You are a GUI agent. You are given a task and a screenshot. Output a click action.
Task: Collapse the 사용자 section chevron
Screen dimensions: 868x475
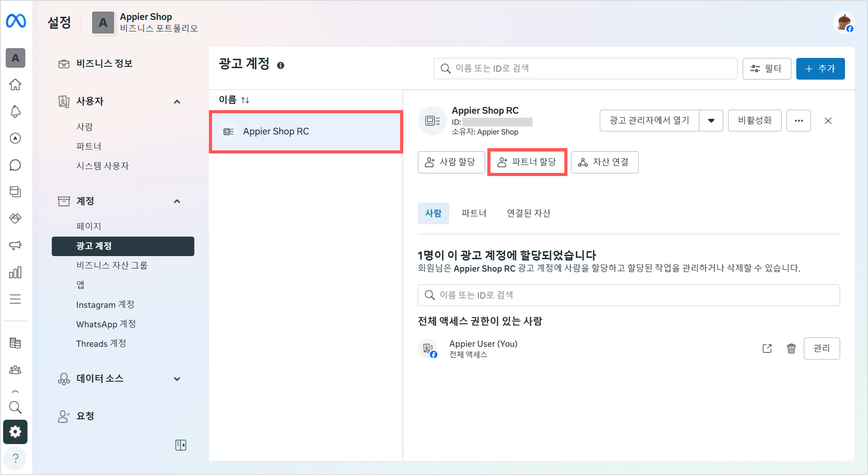pos(177,102)
